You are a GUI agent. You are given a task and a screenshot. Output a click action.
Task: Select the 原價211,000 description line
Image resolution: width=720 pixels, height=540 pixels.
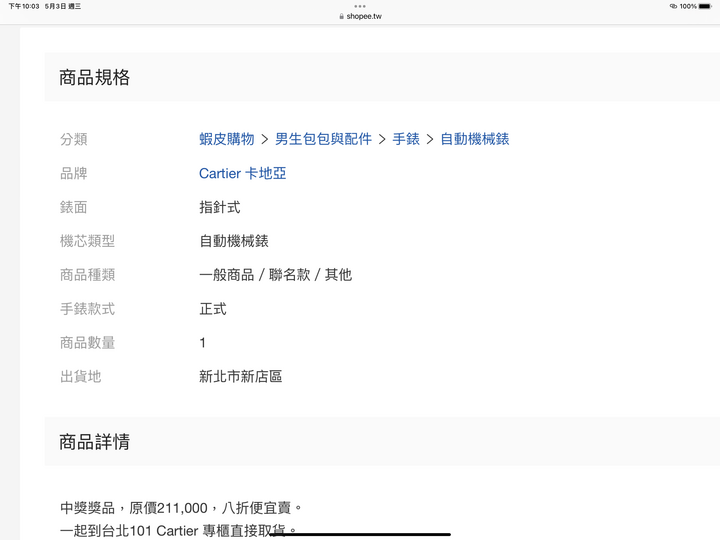click(x=181, y=508)
